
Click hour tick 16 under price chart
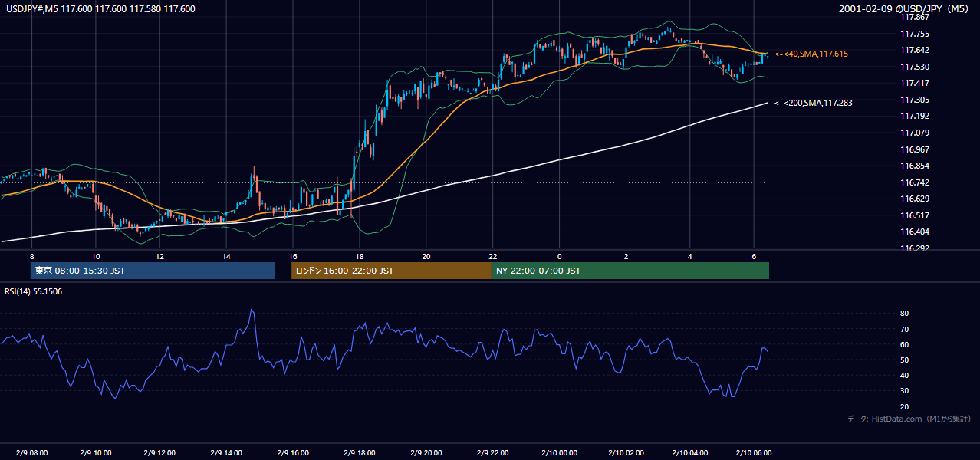[x=293, y=256]
